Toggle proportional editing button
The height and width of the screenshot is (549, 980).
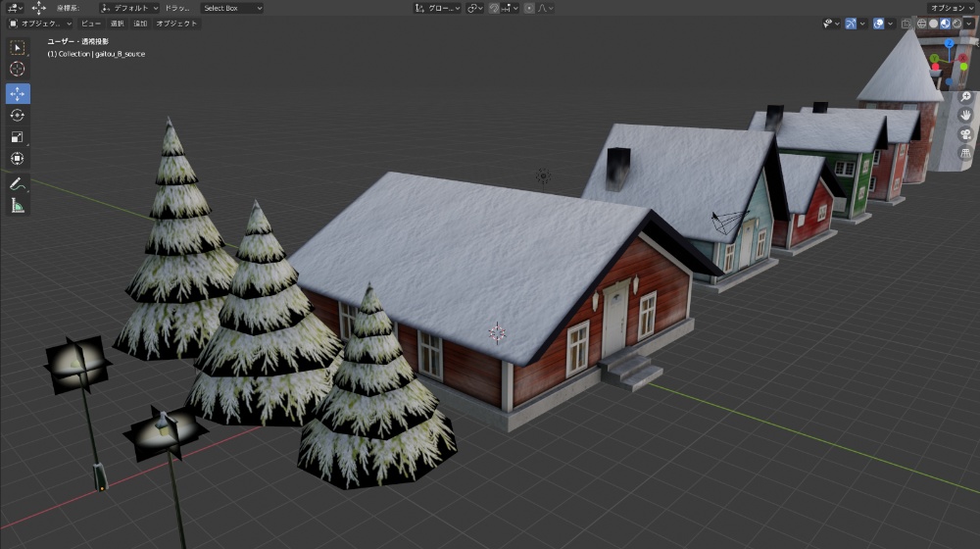click(x=529, y=8)
